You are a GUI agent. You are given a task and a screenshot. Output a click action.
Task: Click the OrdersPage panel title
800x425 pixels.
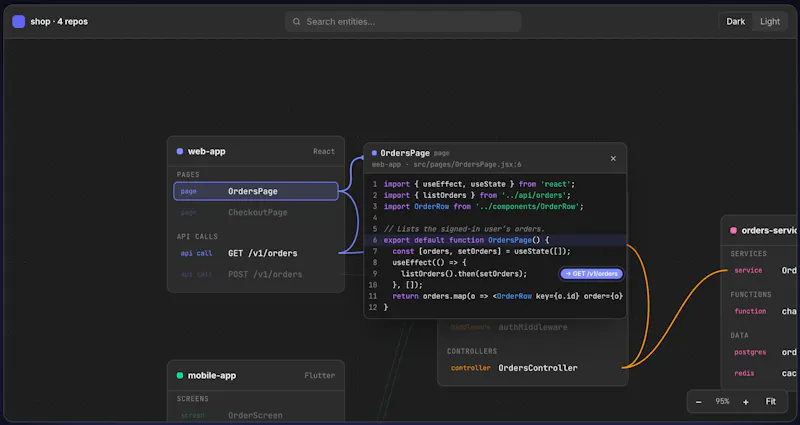point(405,153)
